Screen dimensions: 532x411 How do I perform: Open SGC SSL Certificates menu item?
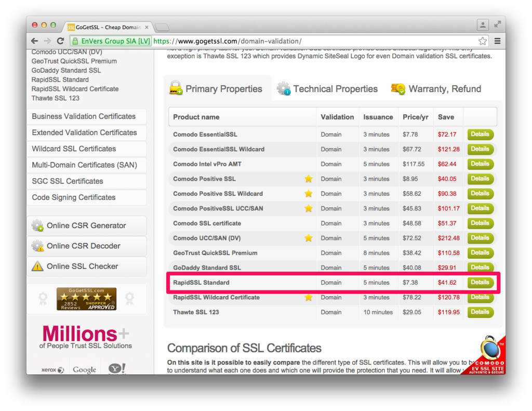pyautogui.click(x=87, y=181)
